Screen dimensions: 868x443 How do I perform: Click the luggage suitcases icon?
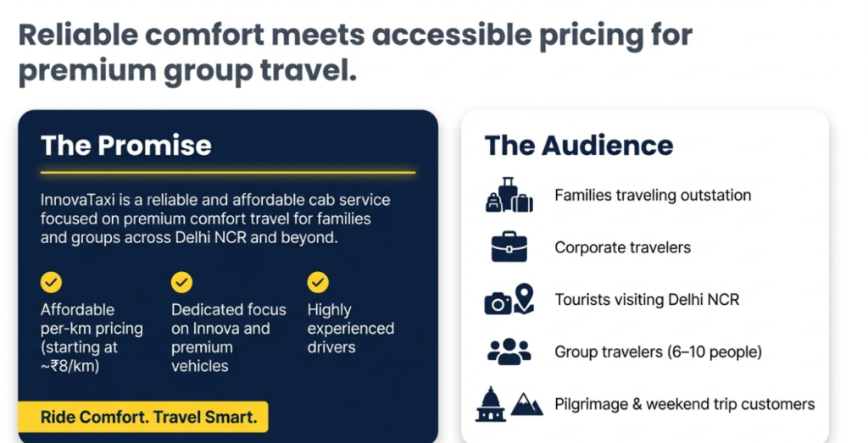509,195
